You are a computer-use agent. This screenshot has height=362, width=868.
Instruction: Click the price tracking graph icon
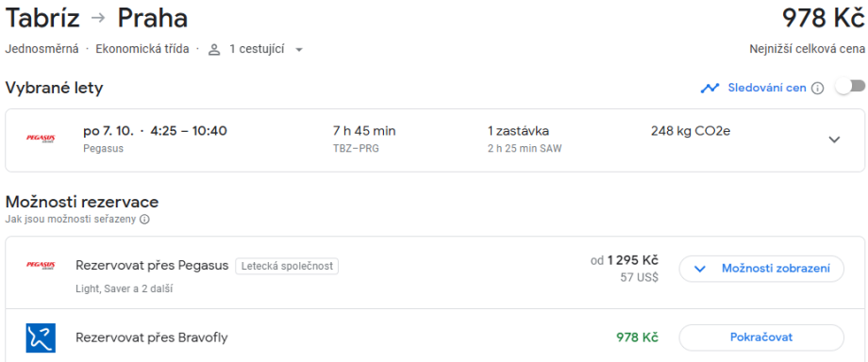(709, 88)
